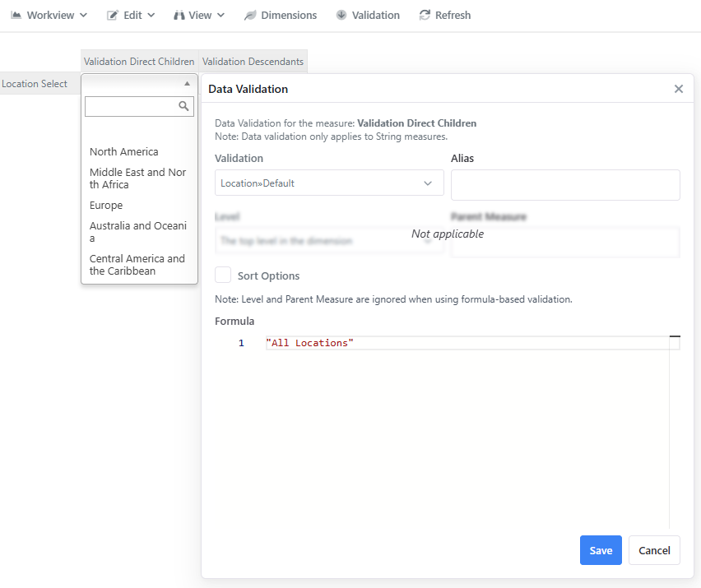Expand the Validation Location»Default dropdown
701x588 pixels.
(x=329, y=183)
